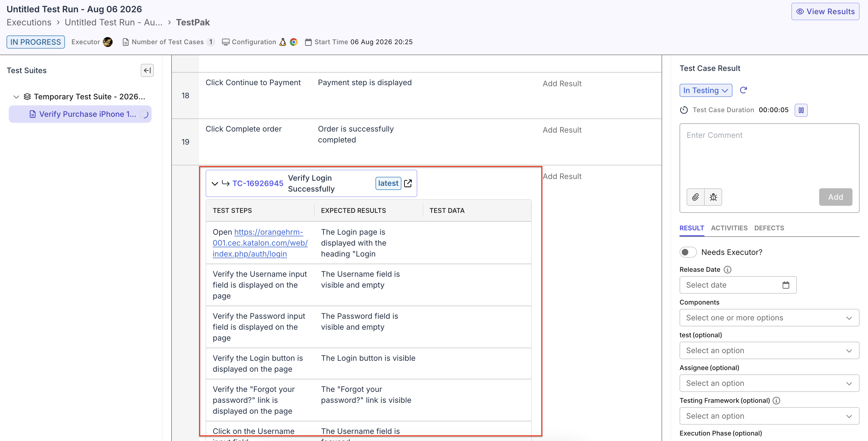Open TC-16926945 in a new window icon

pyautogui.click(x=408, y=183)
